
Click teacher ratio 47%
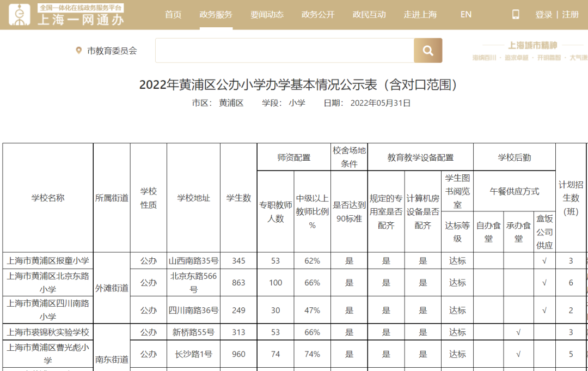[x=312, y=310]
